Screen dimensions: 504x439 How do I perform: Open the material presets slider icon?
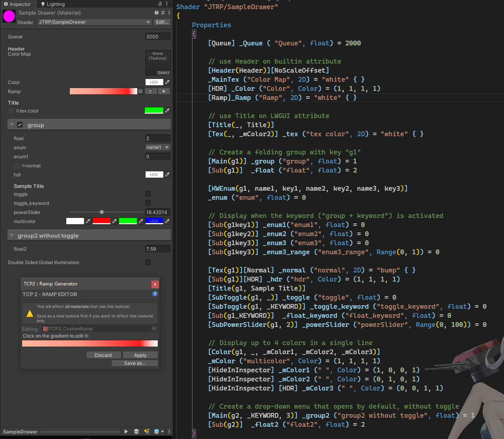[163, 13]
